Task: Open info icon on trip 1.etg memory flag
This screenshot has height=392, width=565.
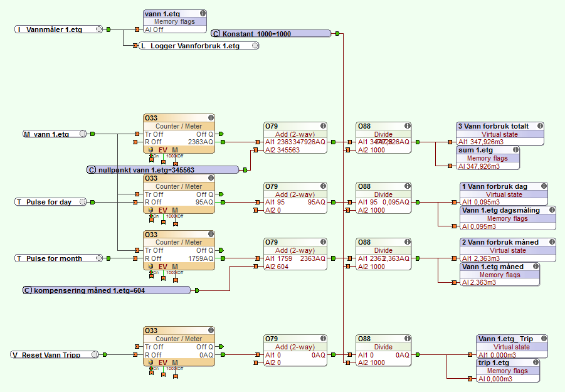Action: tap(532, 363)
